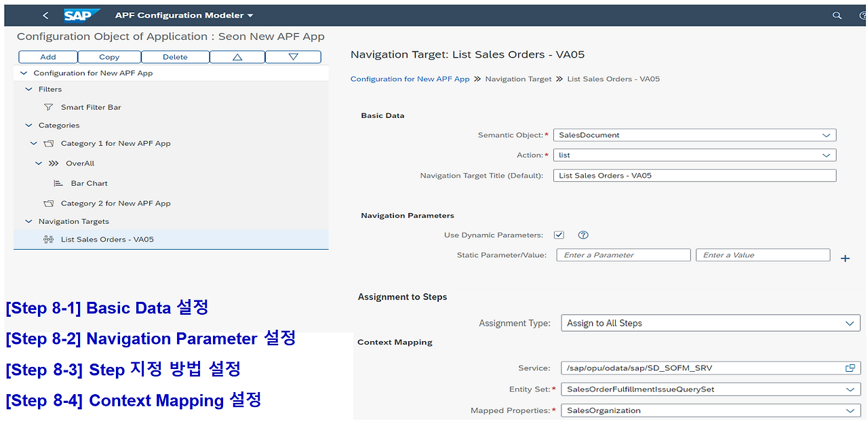The image size is (868, 426).
Task: Open the APF Configuration Modeler title menu
Action: click(x=252, y=14)
